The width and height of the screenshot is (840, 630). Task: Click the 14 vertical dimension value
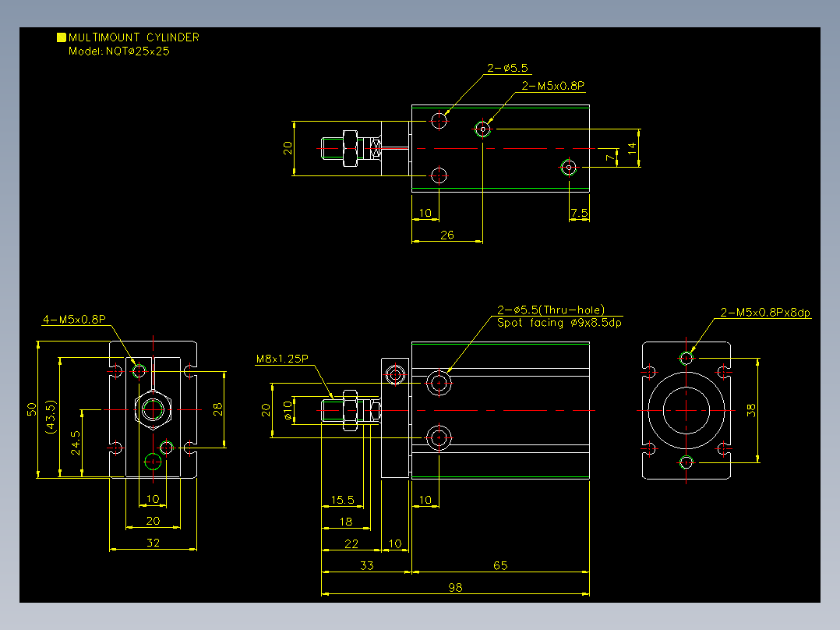click(632, 148)
